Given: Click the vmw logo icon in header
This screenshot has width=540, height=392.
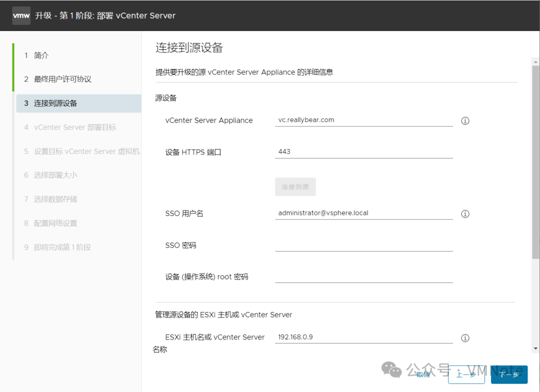Looking at the screenshot, I should point(21,15).
